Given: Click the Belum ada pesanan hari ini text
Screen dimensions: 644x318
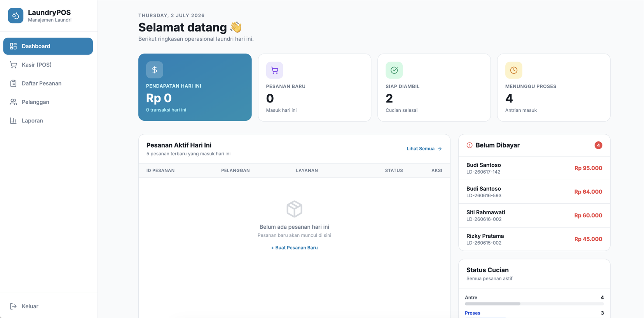Looking at the screenshot, I should click(294, 227).
